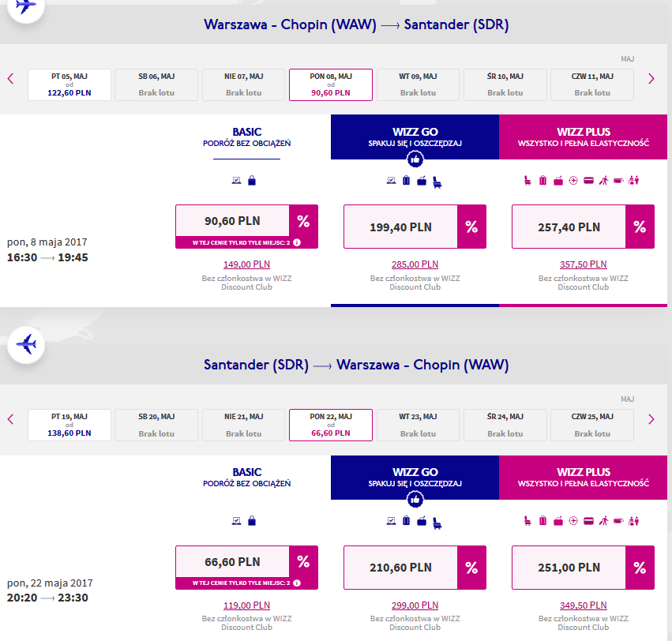Click outbound WIZZ PLUS sitting together icon
Viewport: 672px width, 641px height.
(634, 181)
